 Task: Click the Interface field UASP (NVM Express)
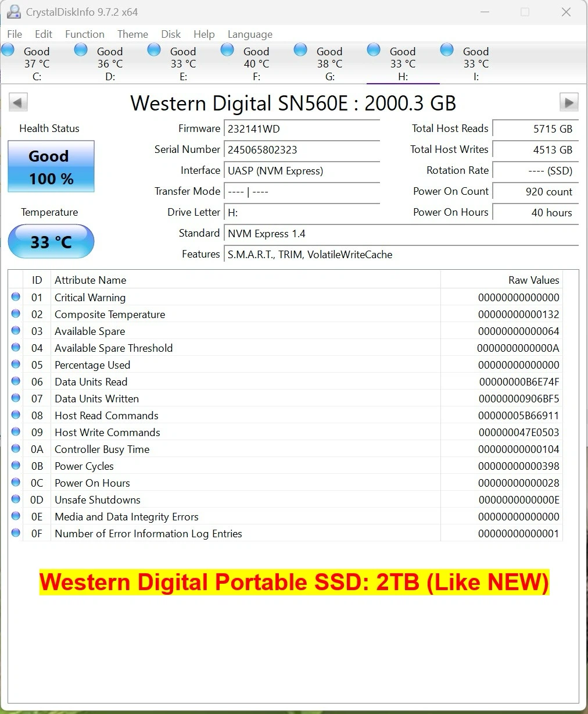[302, 170]
